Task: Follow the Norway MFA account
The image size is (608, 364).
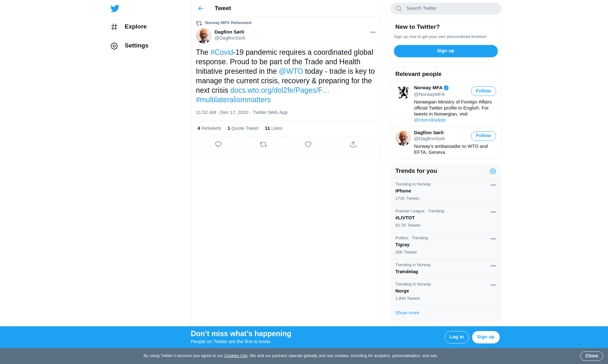Action: [483, 91]
